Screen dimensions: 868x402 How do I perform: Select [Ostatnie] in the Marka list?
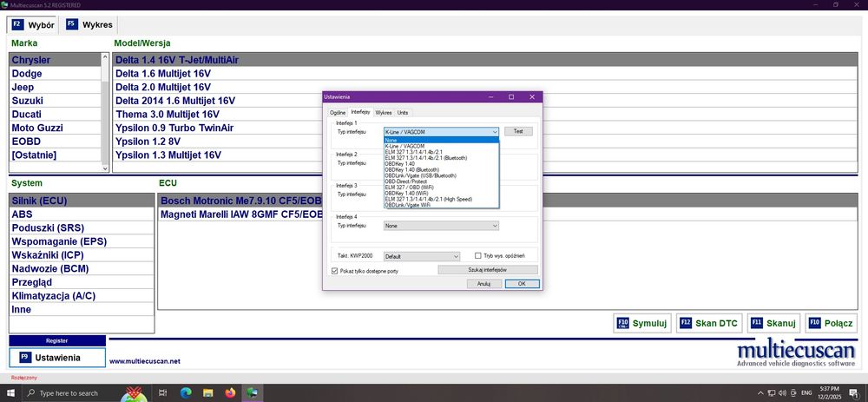pyautogui.click(x=55, y=155)
